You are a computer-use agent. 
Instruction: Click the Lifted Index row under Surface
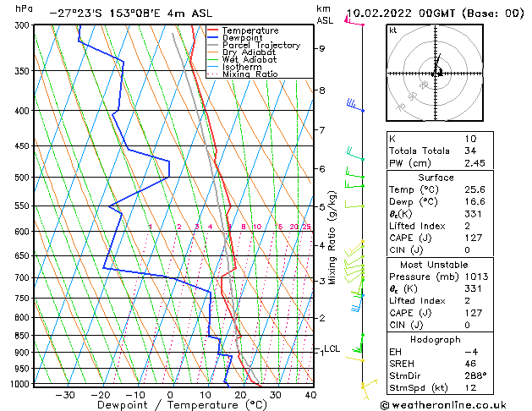(x=440, y=226)
